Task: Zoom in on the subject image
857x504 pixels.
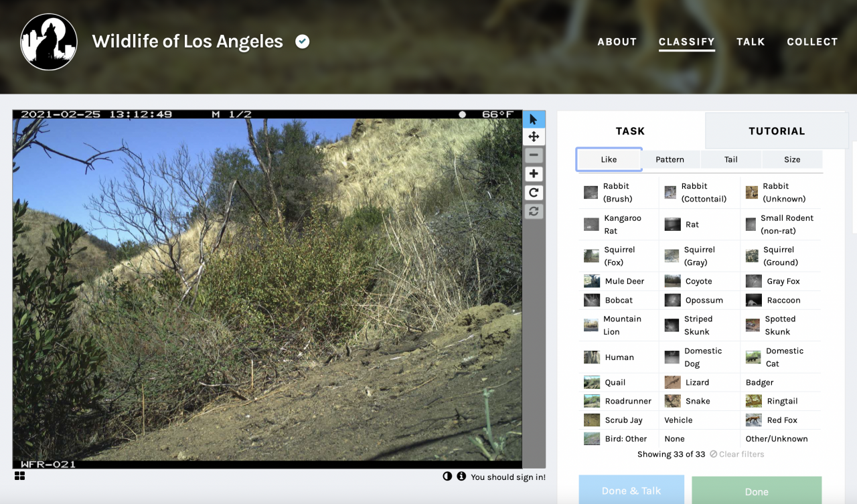Action: [x=534, y=174]
